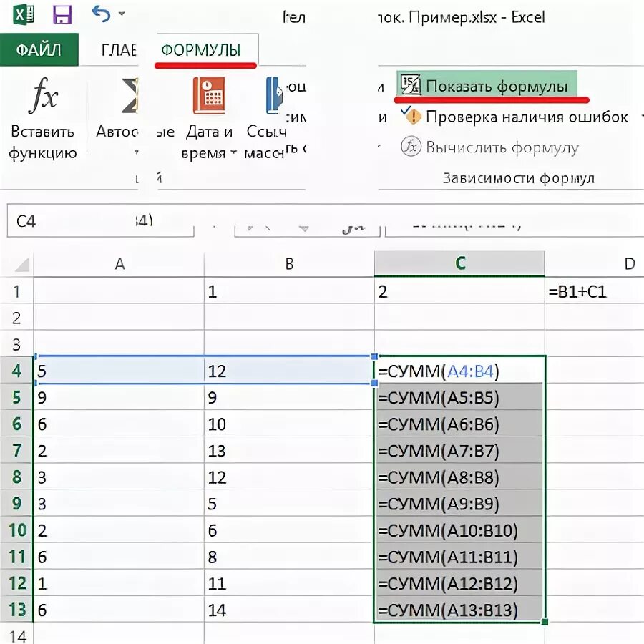This screenshot has height=644, width=644.
Task: Click cell C7 with =СУММ(A7:B7)
Action: pyautogui.click(x=459, y=450)
